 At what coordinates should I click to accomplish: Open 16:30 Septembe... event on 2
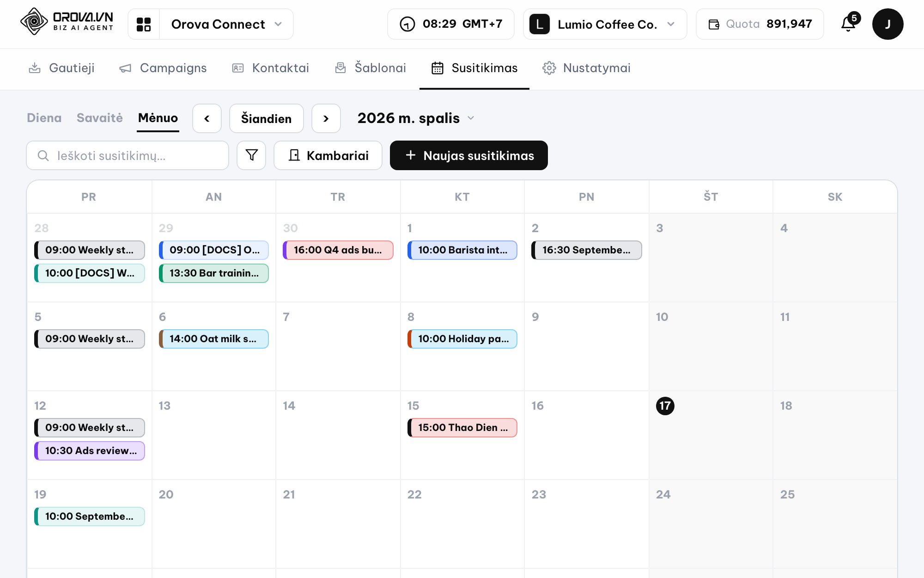pyautogui.click(x=587, y=250)
